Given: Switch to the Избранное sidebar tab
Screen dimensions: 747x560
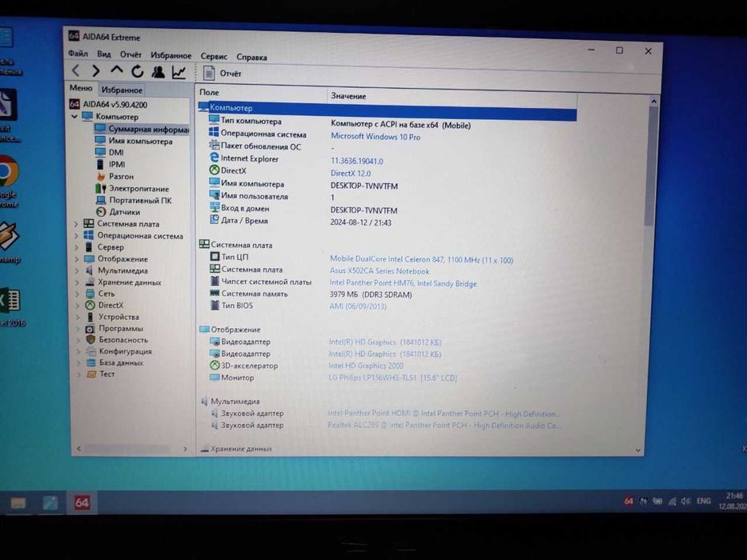Looking at the screenshot, I should pos(122,90).
